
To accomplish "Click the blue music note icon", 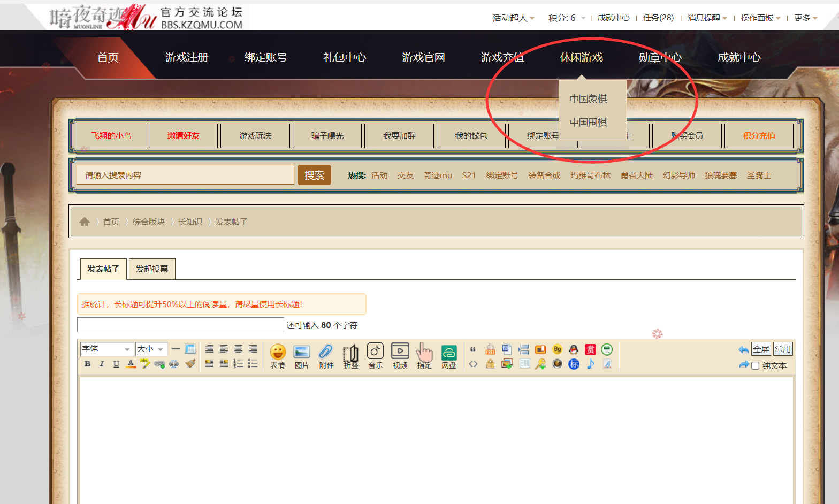I will point(591,364).
